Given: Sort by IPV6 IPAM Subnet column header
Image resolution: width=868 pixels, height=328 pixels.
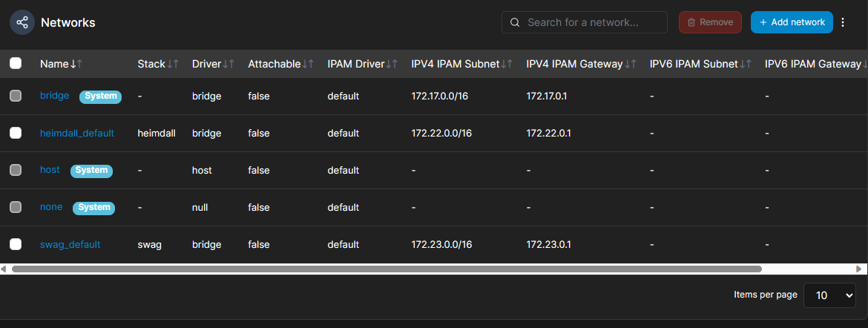Looking at the screenshot, I should pyautogui.click(x=694, y=65).
